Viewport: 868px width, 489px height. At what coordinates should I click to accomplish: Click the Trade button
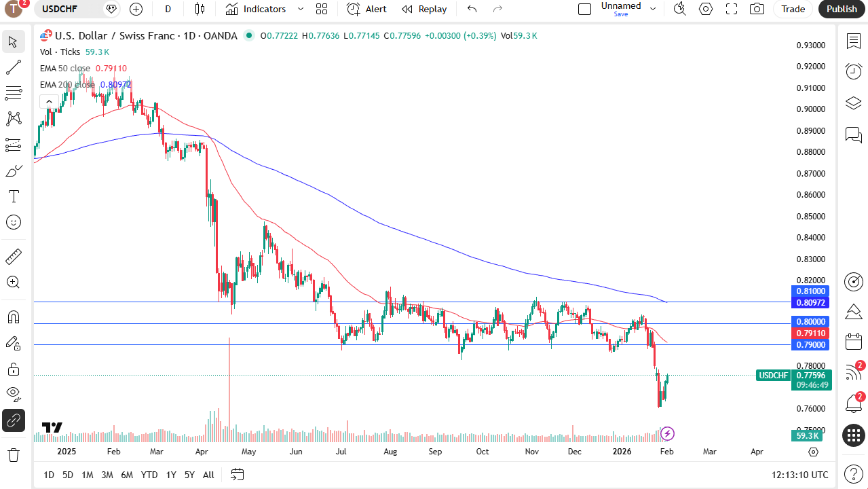click(x=793, y=9)
